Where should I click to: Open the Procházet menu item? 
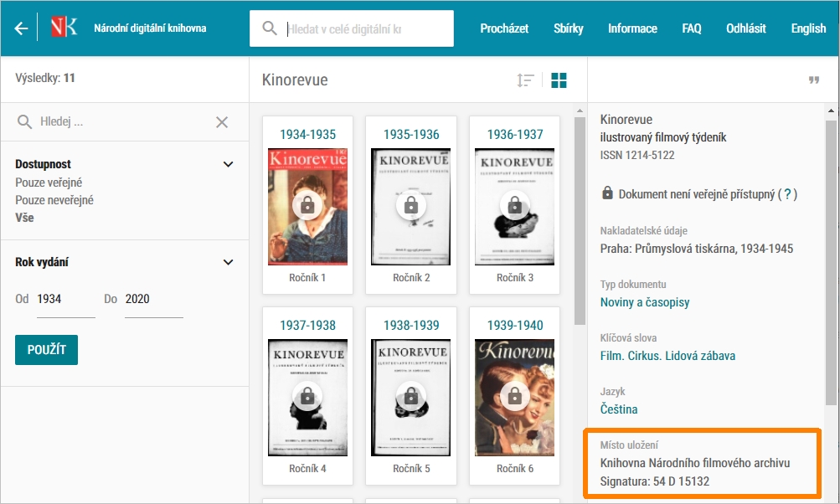click(504, 28)
